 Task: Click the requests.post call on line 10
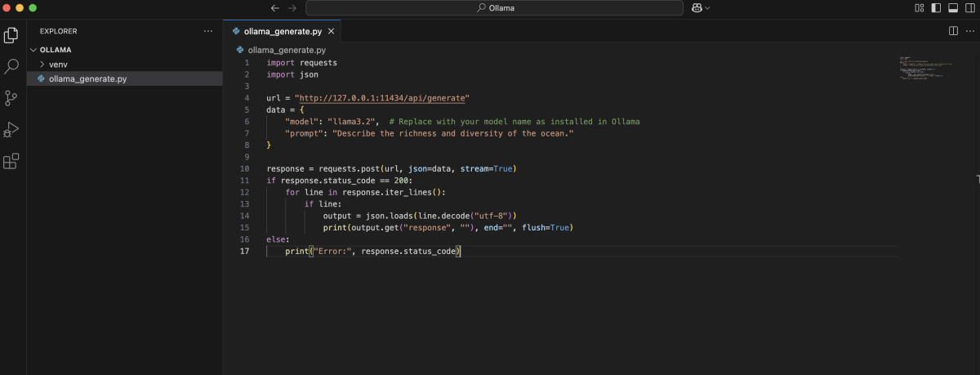point(391,168)
